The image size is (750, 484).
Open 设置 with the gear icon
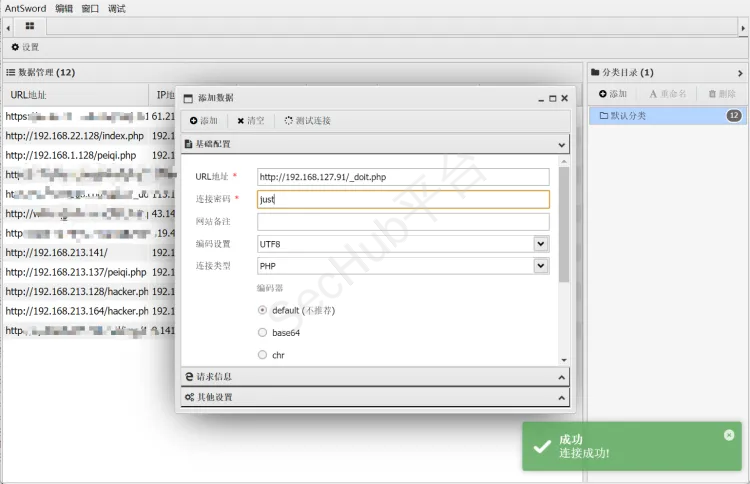(x=25, y=47)
